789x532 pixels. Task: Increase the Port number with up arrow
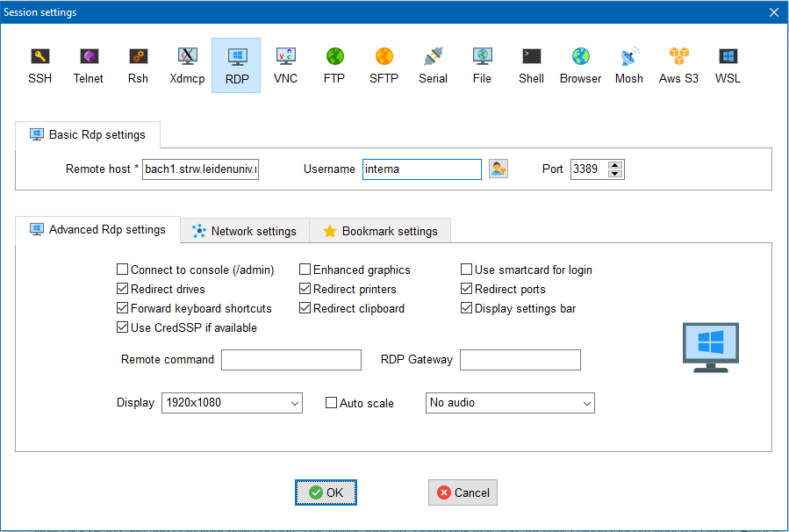click(615, 165)
